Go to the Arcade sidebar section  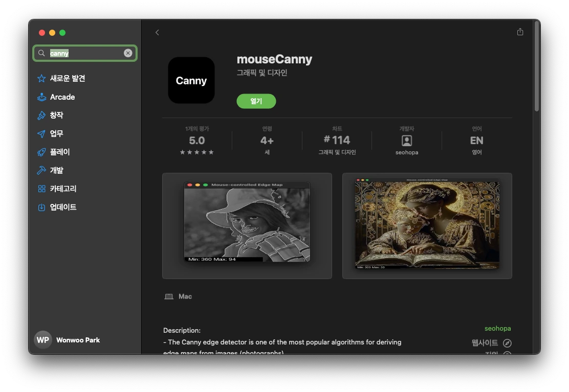[x=62, y=97]
